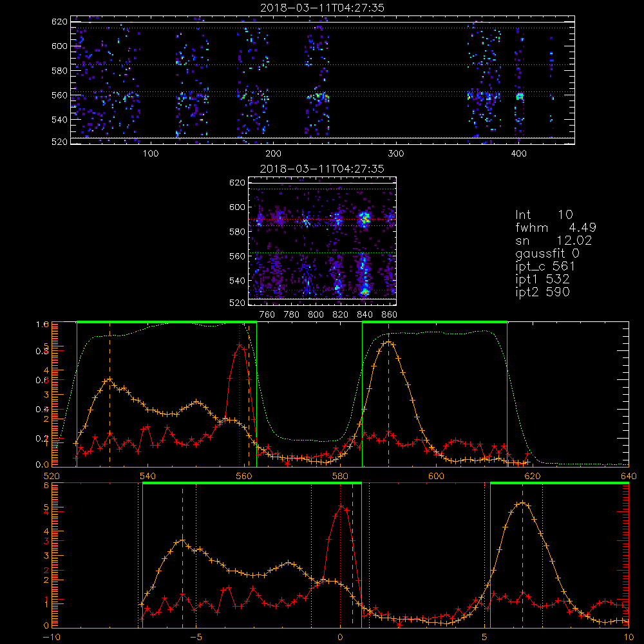
Task: Click the y-axis label 520 of the middle image
Action: pyautogui.click(x=238, y=303)
